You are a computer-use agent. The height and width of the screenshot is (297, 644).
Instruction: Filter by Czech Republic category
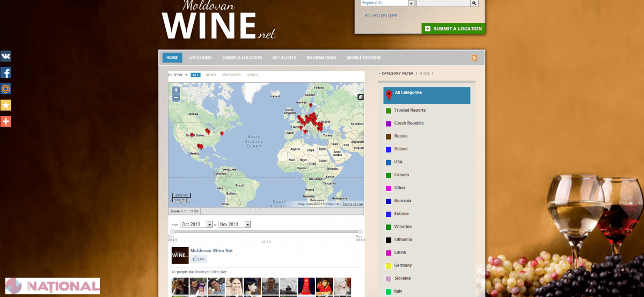[x=409, y=123]
